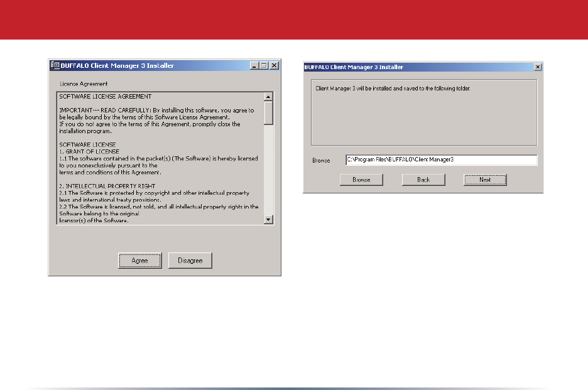Click the Agree button in the license dialog
Image resolution: width=588 pixels, height=390 pixels.
click(x=140, y=260)
